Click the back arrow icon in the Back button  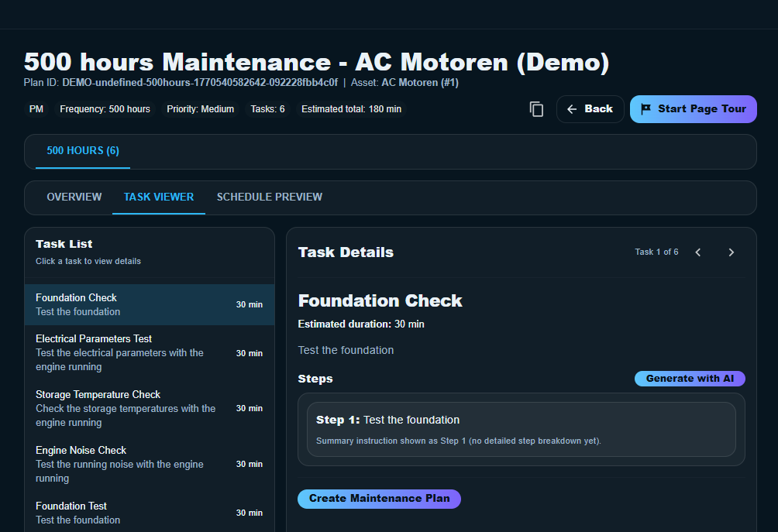coord(572,109)
